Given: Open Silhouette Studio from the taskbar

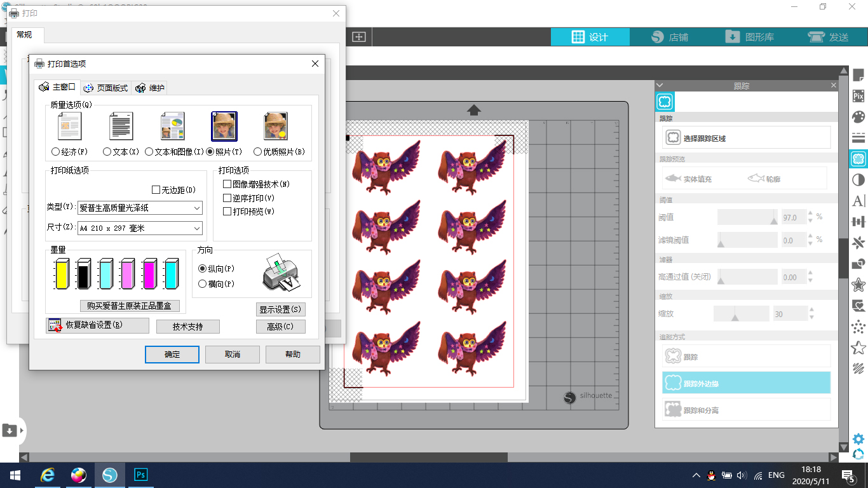Looking at the screenshot, I should pos(111,475).
